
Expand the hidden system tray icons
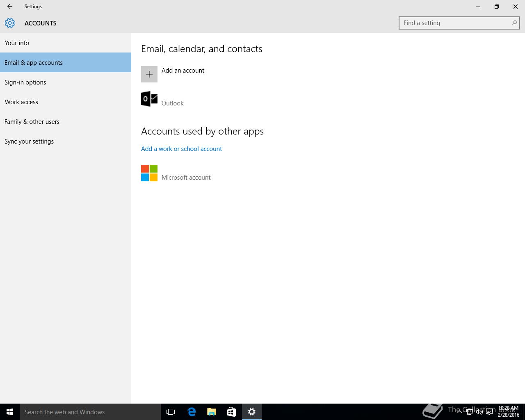point(459,412)
